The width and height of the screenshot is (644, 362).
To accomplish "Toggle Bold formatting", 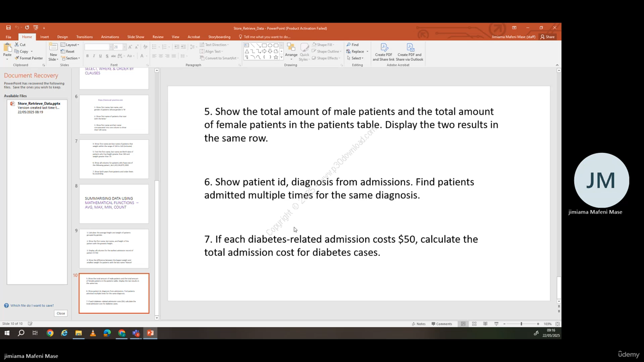I will tap(88, 56).
